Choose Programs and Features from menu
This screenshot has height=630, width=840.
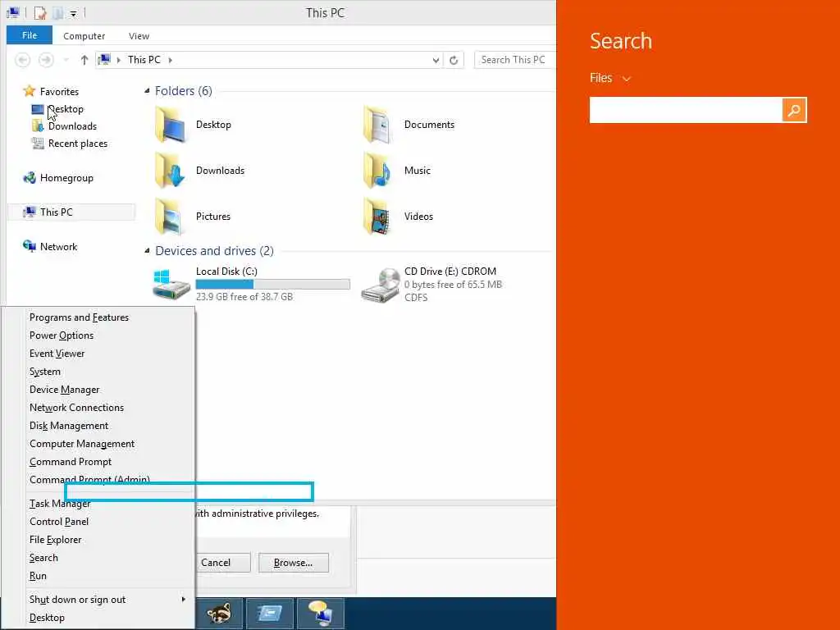[x=80, y=317]
